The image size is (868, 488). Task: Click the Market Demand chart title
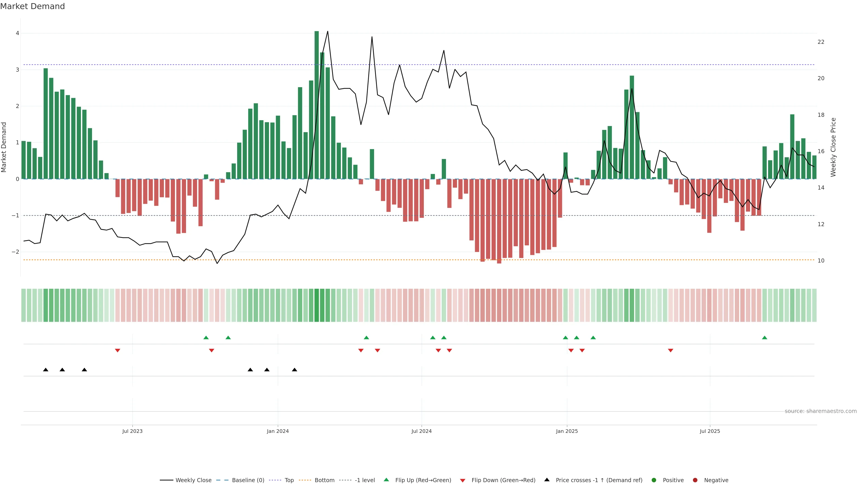32,6
